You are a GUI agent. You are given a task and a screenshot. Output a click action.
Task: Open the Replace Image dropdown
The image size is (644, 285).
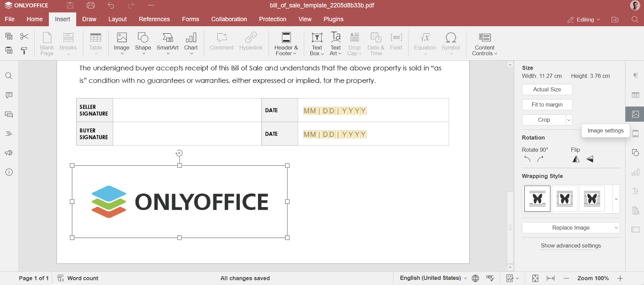(x=571, y=228)
